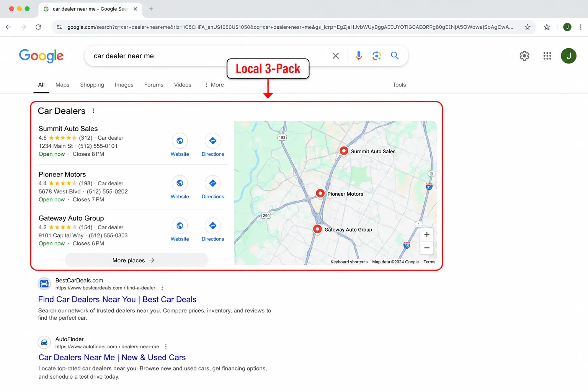Open the Tools search options

click(399, 85)
